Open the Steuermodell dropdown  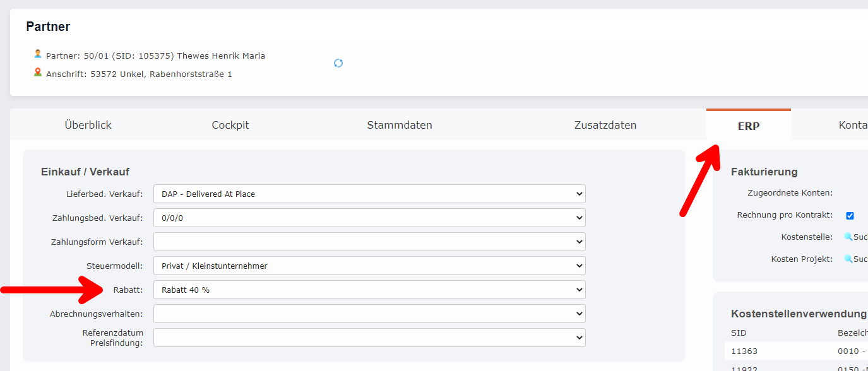click(369, 266)
